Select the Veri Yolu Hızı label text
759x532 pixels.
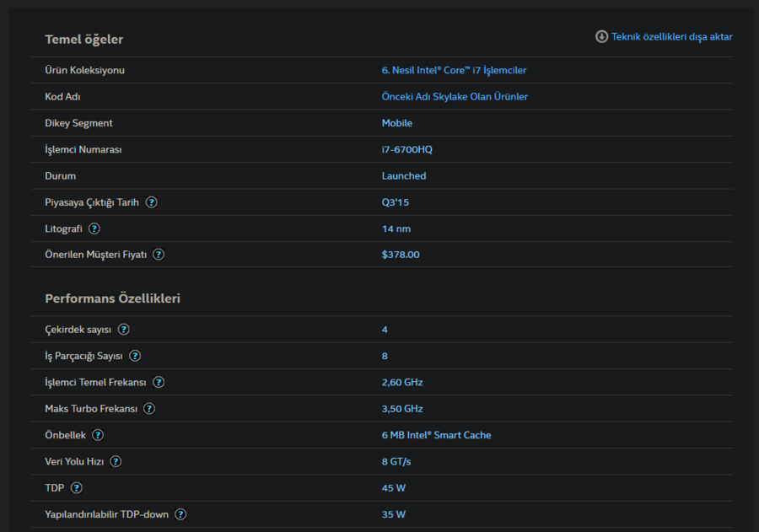(74, 461)
